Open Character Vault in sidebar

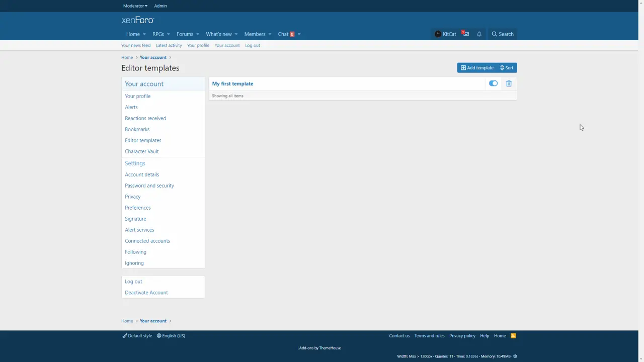141,151
